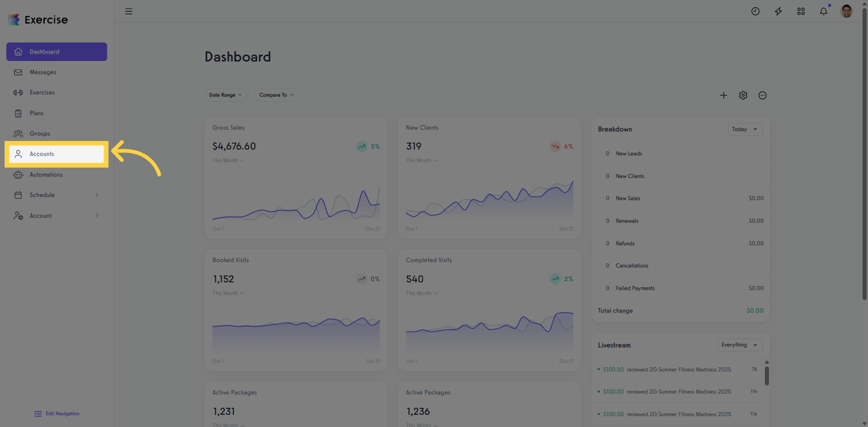Click the Edit Navigation link
This screenshot has height=427, width=868.
coord(57,413)
